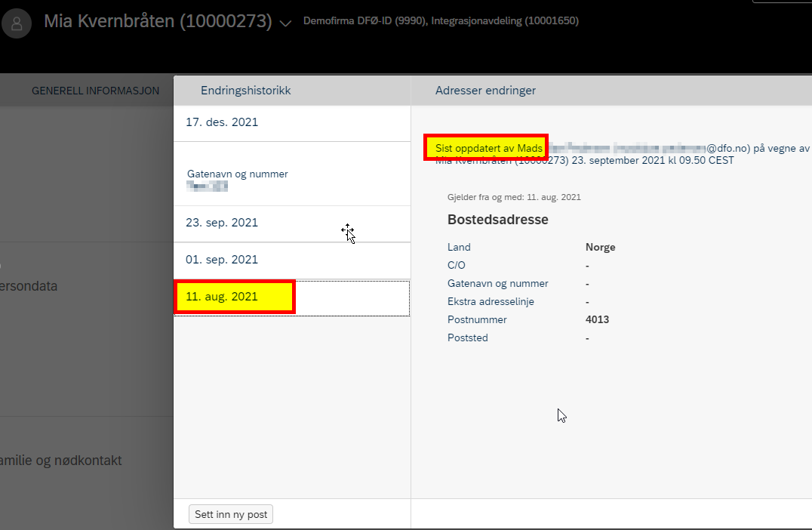Click the Poststed label
The width and height of the screenshot is (812, 530).
pos(468,337)
